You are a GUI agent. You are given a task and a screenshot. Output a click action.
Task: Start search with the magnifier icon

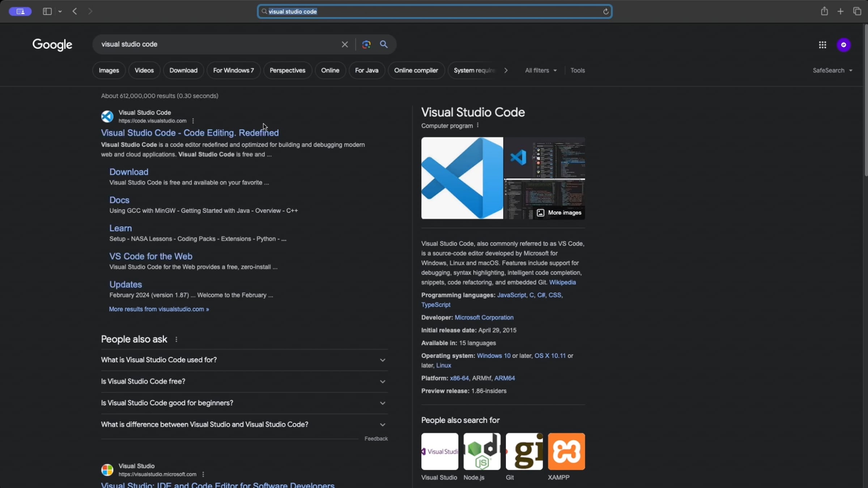click(x=384, y=44)
